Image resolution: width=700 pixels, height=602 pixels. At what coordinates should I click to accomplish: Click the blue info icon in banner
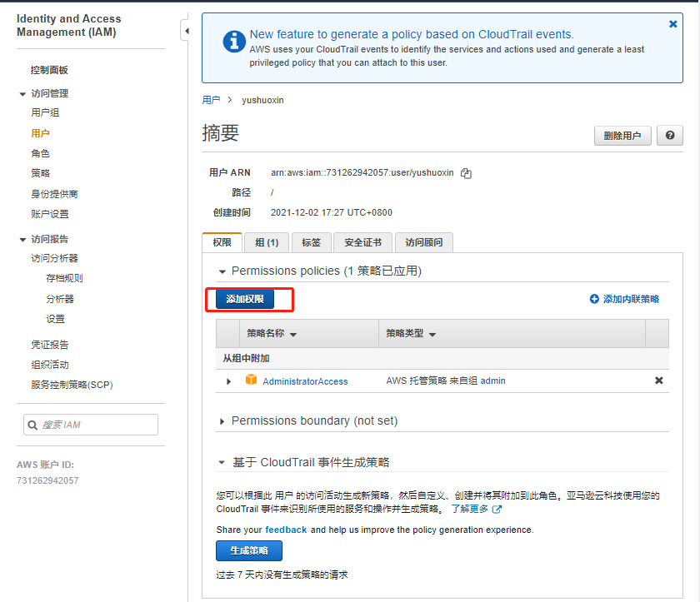(x=235, y=42)
